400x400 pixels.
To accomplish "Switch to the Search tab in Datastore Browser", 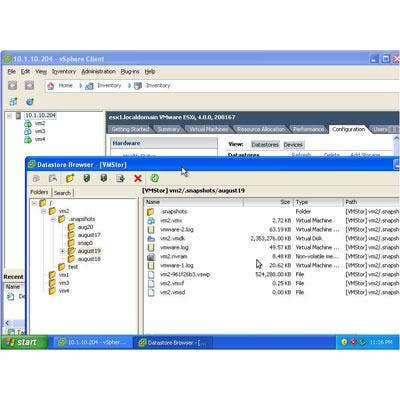I will [x=62, y=193].
